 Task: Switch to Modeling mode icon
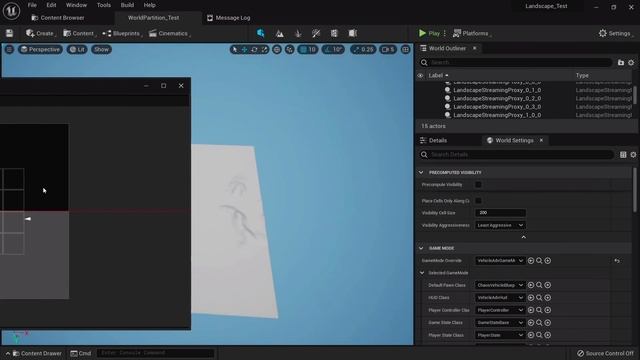click(334, 33)
